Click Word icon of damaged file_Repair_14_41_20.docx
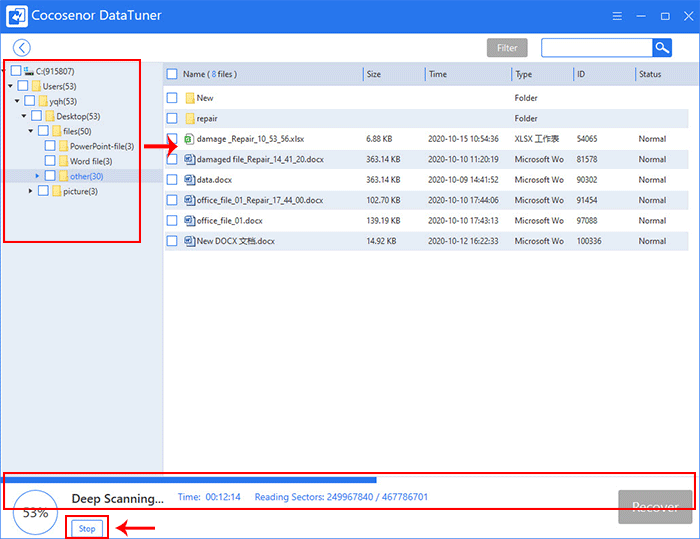 [190, 159]
